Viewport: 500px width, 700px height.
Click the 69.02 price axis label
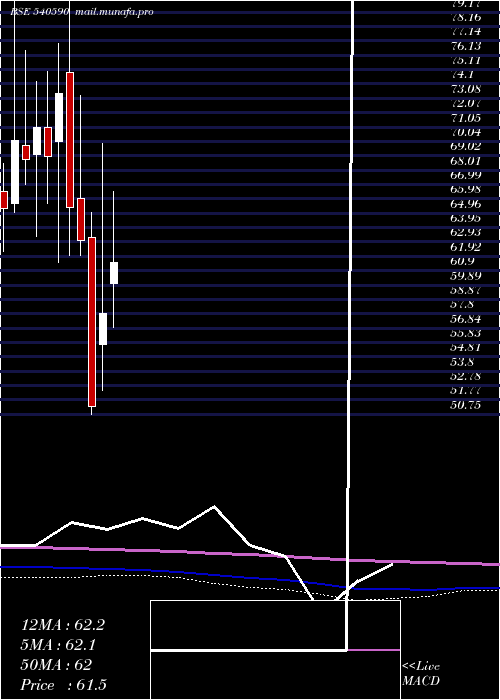coord(466,146)
